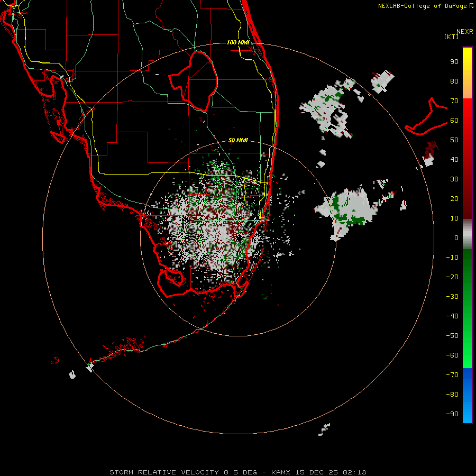Click the Storm Relative Velocity caption at bottom

pos(237,472)
